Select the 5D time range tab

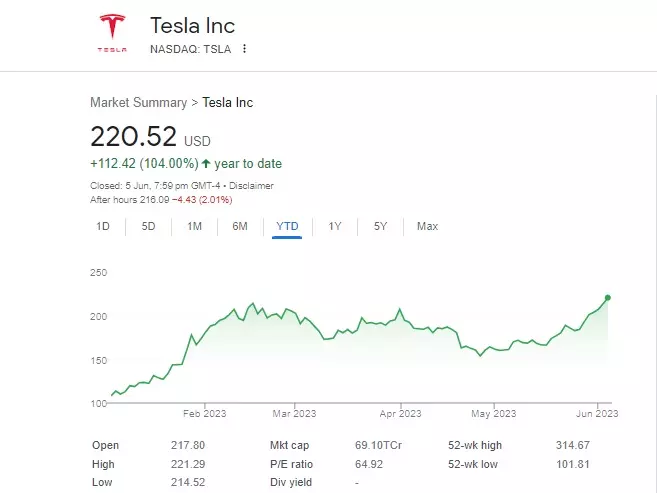tap(148, 226)
